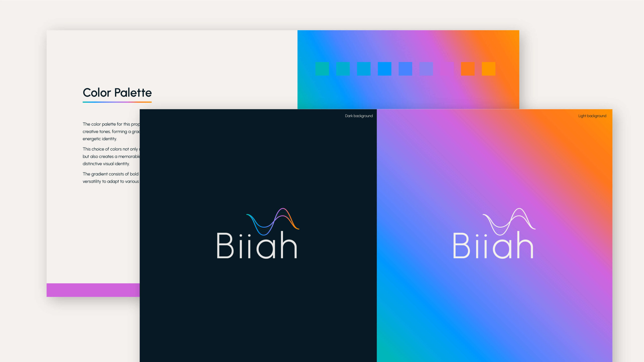644x362 pixels.
Task: Select the amber yellow-orange last swatch
Action: click(489, 69)
